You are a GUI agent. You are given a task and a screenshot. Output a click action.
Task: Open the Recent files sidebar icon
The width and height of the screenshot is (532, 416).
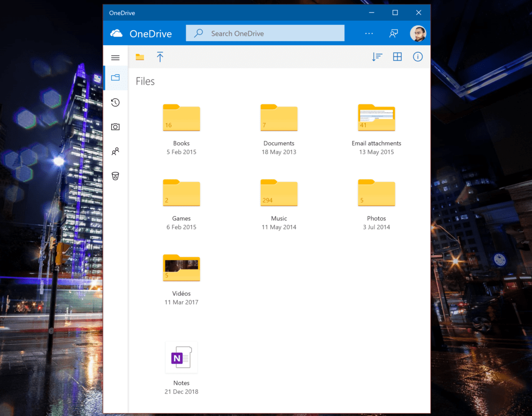pos(115,102)
